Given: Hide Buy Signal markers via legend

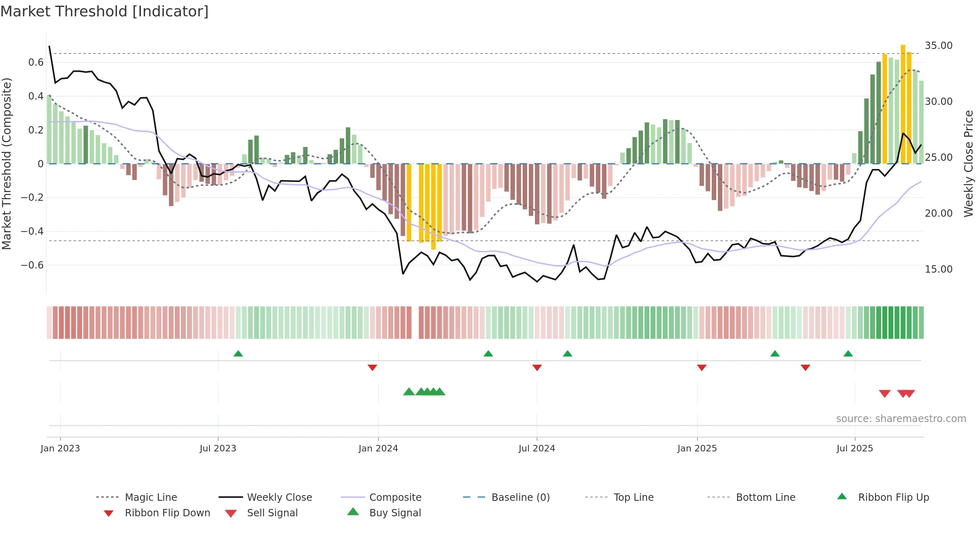Looking at the screenshot, I should click(384, 513).
